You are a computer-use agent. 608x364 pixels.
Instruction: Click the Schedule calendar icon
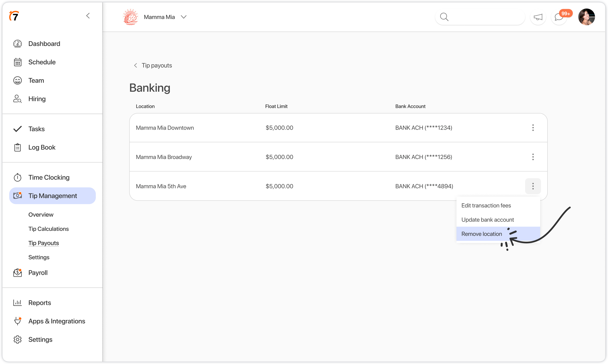tap(17, 62)
